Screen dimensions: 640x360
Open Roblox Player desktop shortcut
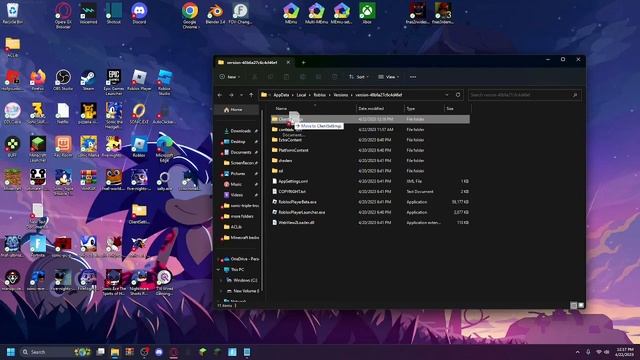click(139, 80)
